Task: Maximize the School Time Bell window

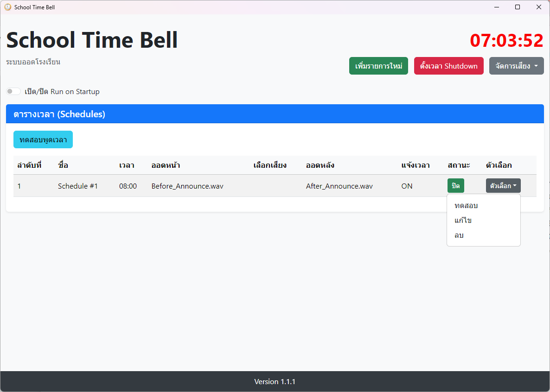Action: coord(518,7)
